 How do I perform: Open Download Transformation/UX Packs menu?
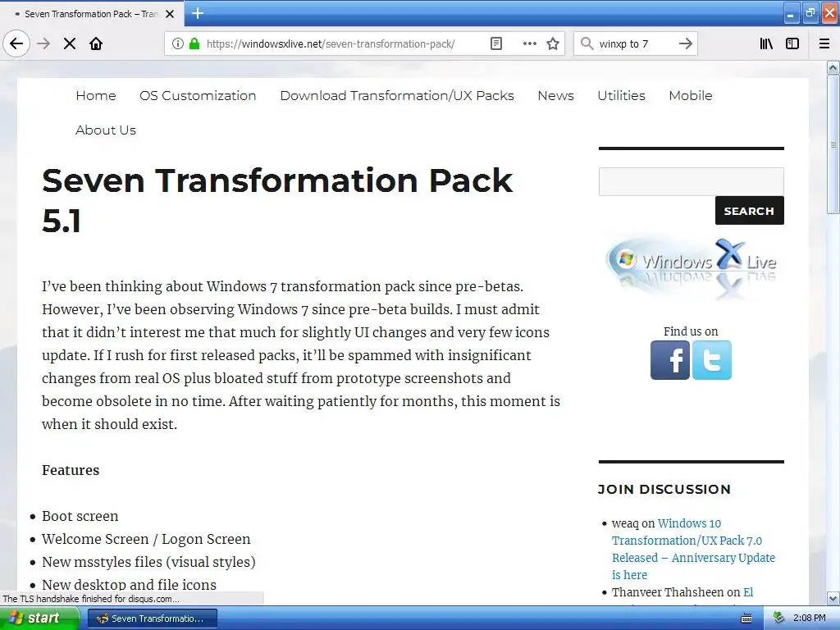(397, 95)
